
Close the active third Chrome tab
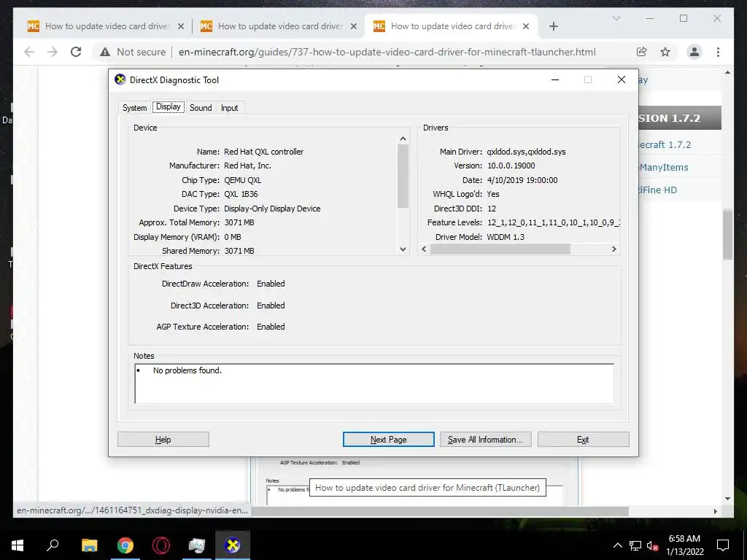click(526, 26)
